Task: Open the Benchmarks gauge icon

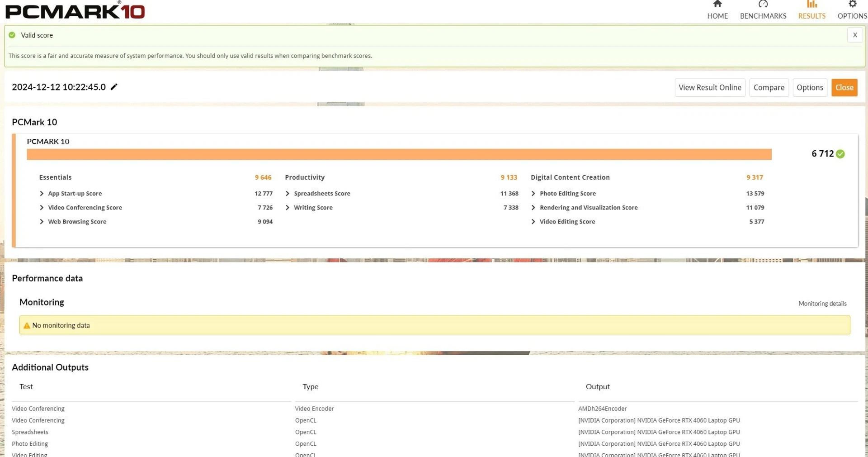Action: pos(763,4)
